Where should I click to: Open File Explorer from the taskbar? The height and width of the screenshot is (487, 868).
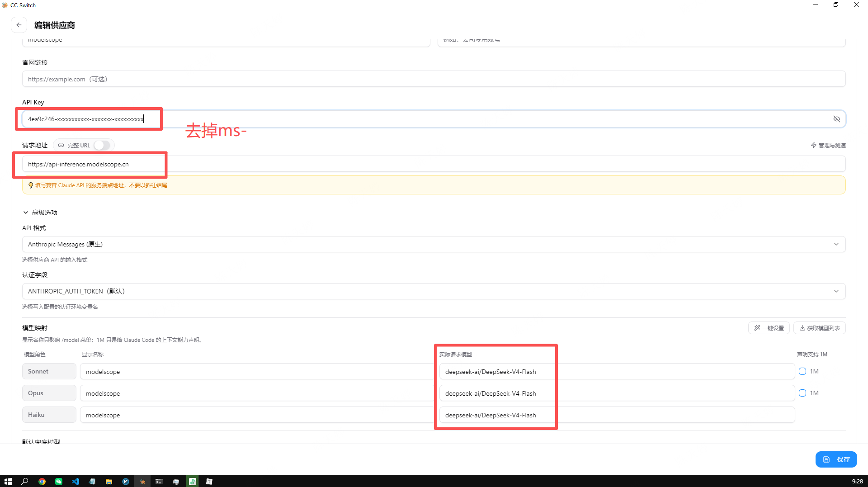[x=109, y=482]
